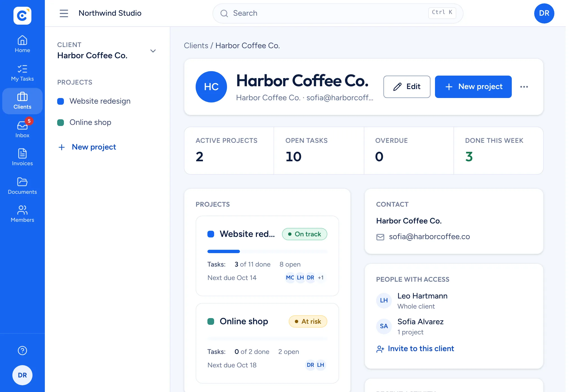Click the Open Tasks count 10
The height and width of the screenshot is (392, 574).
click(x=293, y=157)
